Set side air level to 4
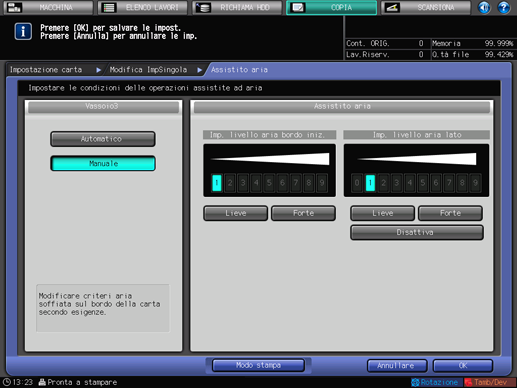 click(x=410, y=183)
